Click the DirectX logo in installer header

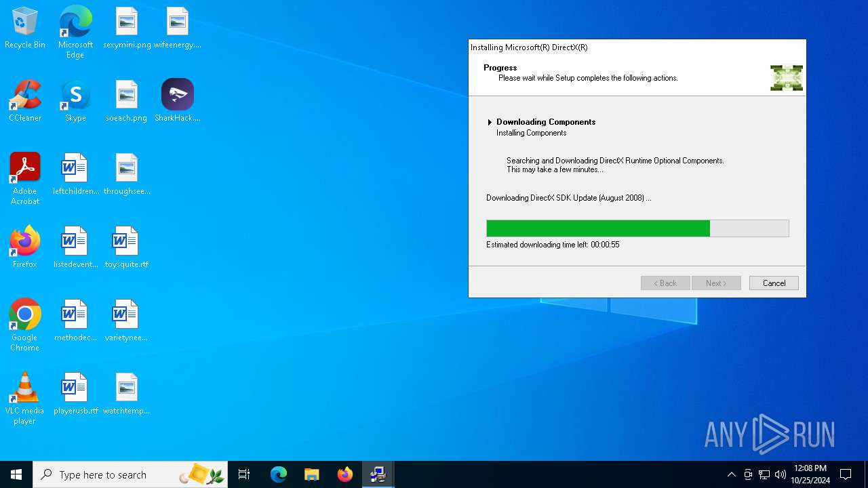click(x=787, y=78)
